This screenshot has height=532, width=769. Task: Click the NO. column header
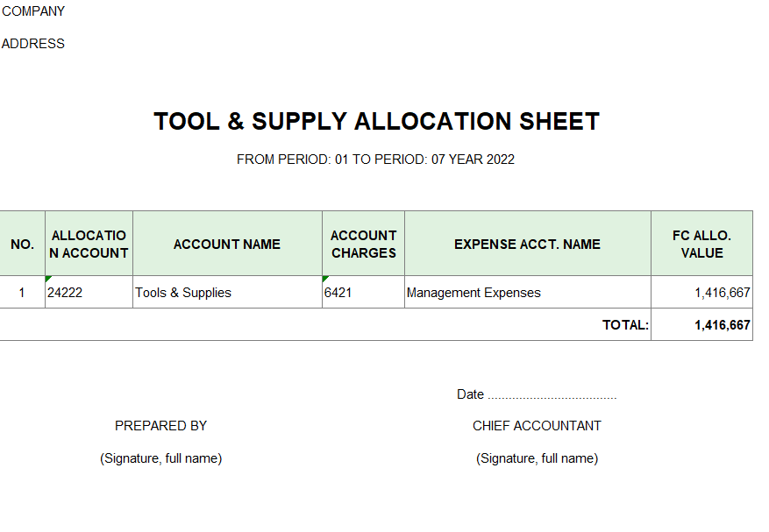(x=22, y=245)
